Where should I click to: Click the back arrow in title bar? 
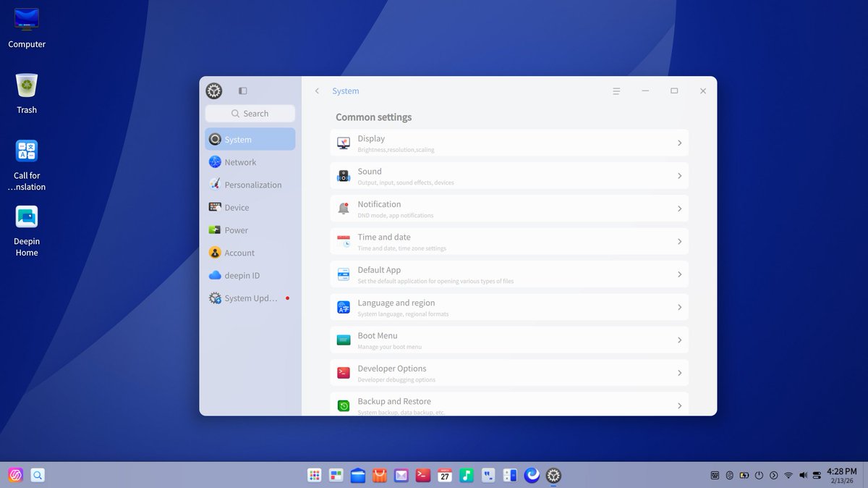tap(317, 91)
